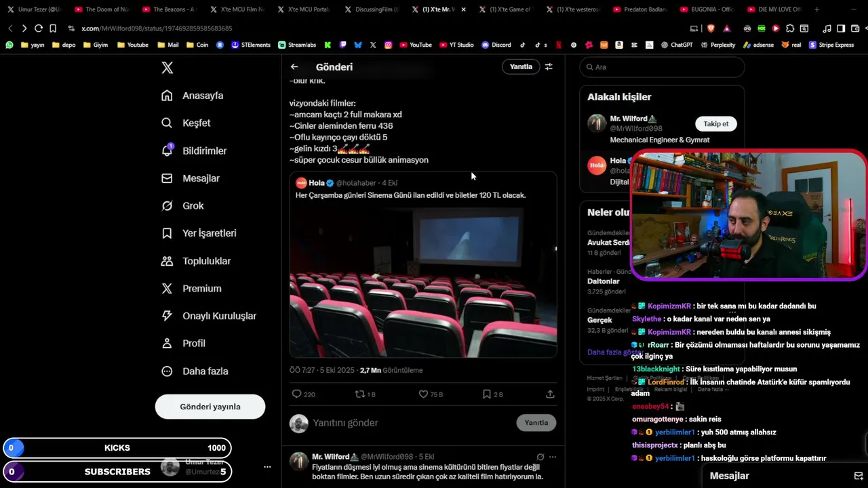Click the Ara search field
The height and width of the screenshot is (488, 868).
click(662, 67)
